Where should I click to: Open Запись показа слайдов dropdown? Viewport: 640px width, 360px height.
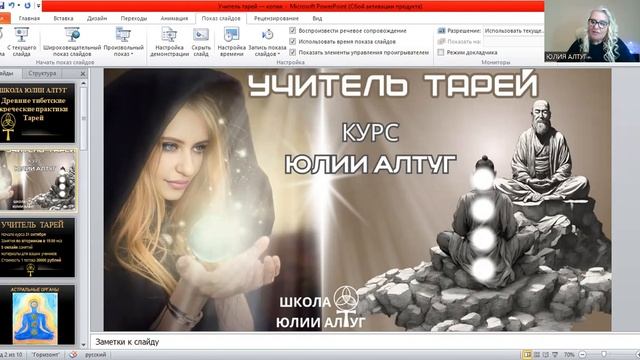[x=267, y=42]
